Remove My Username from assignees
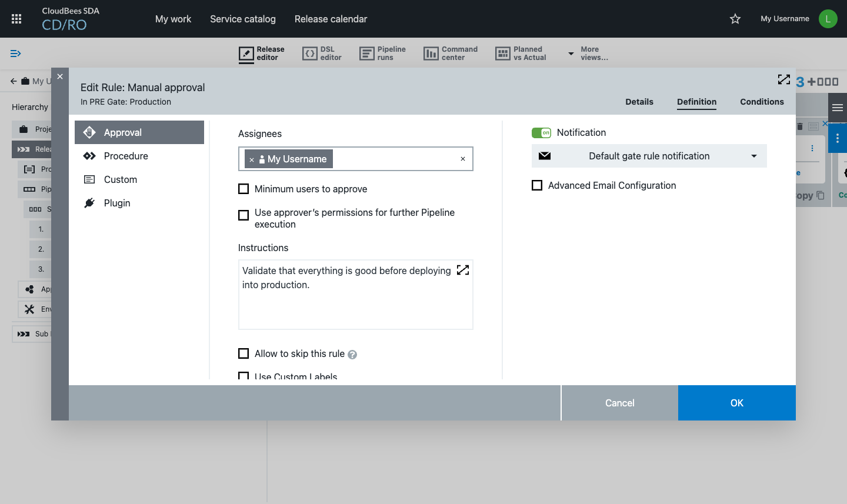 252,159
